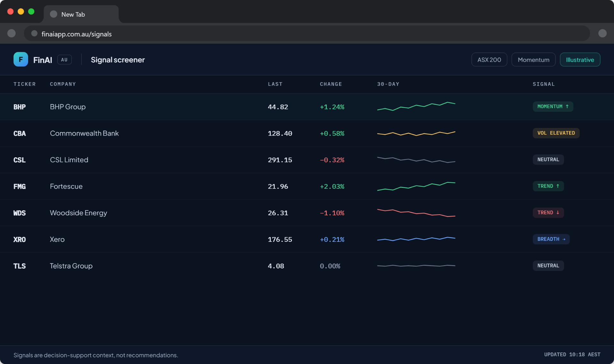Click CBA last price 128.40
This screenshot has width=614, height=364.
pos(280,133)
